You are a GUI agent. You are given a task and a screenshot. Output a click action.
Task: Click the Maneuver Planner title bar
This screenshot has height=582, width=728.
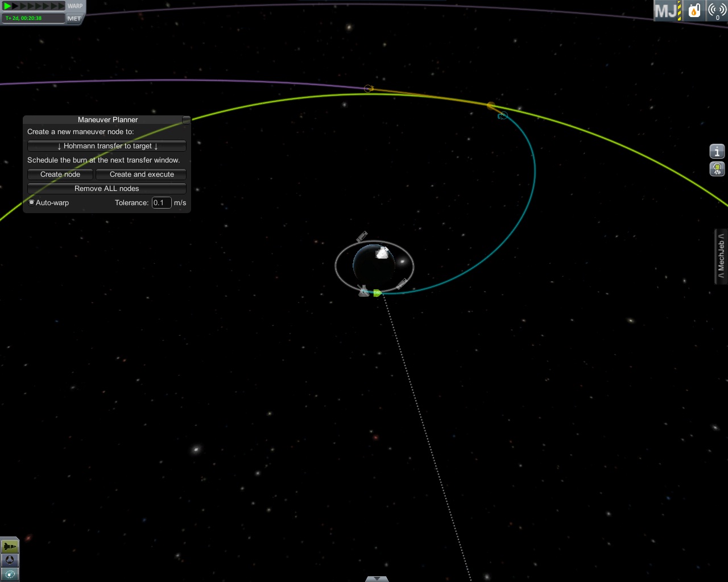tap(107, 119)
